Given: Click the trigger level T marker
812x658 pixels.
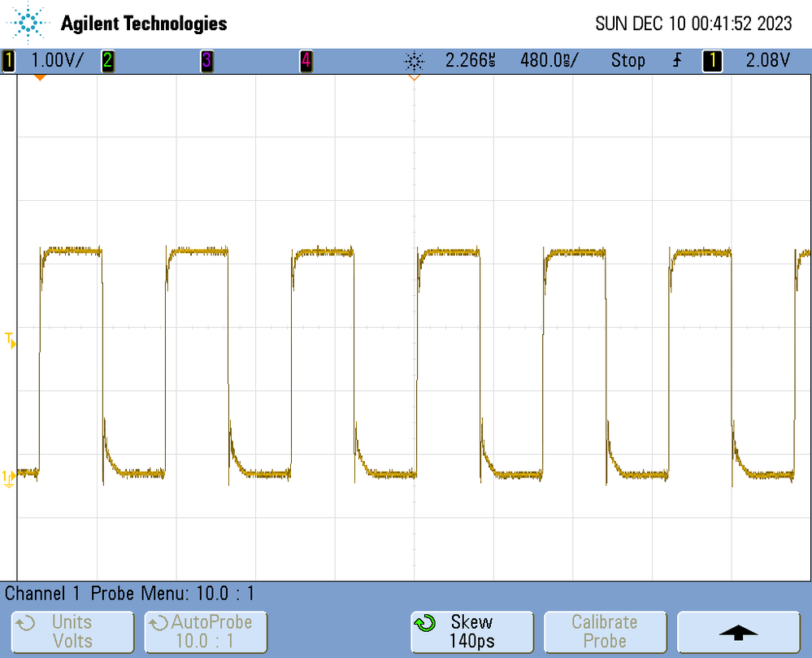Looking at the screenshot, I should click(x=10, y=341).
